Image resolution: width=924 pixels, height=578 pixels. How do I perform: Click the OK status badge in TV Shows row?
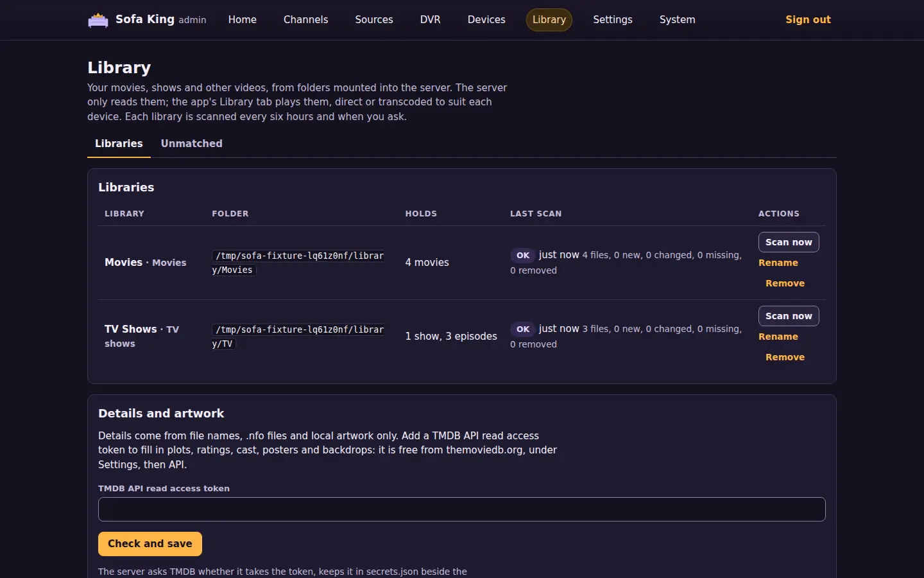click(523, 329)
